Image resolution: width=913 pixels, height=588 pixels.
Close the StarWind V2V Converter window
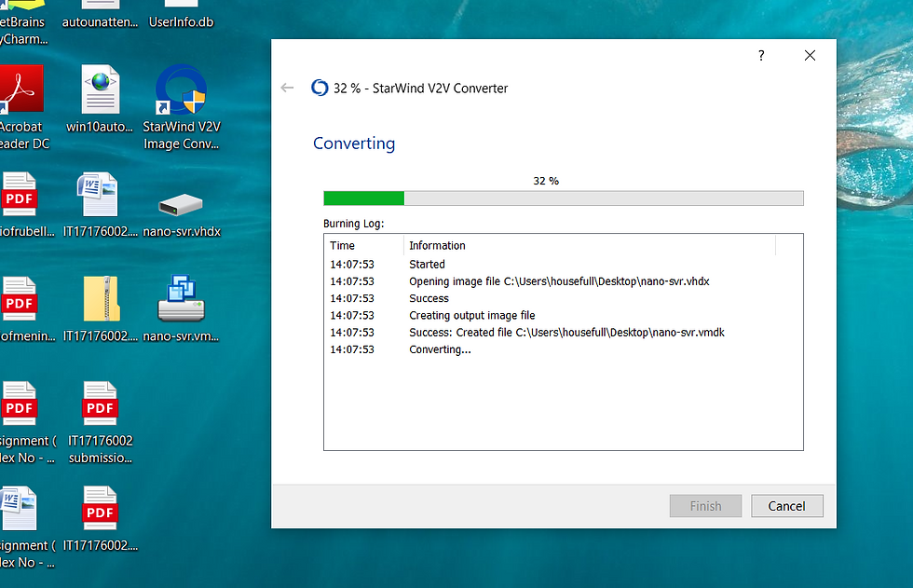[x=810, y=55]
